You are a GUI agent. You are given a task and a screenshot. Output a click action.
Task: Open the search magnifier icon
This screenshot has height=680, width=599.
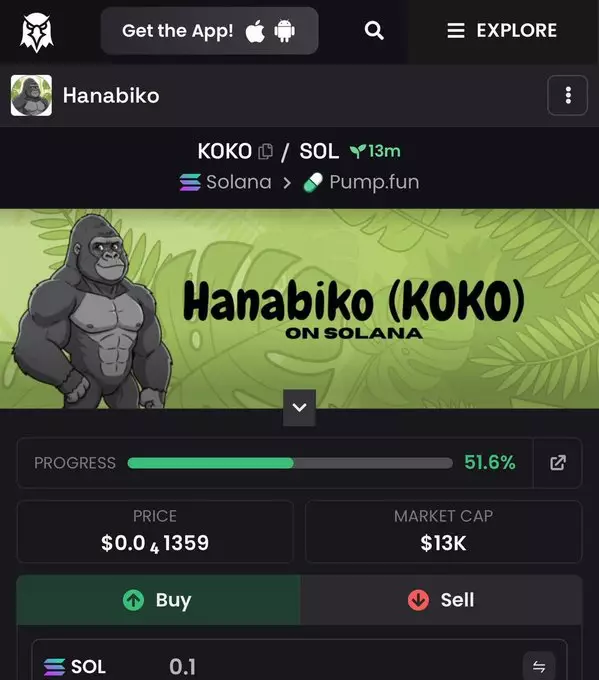tap(374, 31)
